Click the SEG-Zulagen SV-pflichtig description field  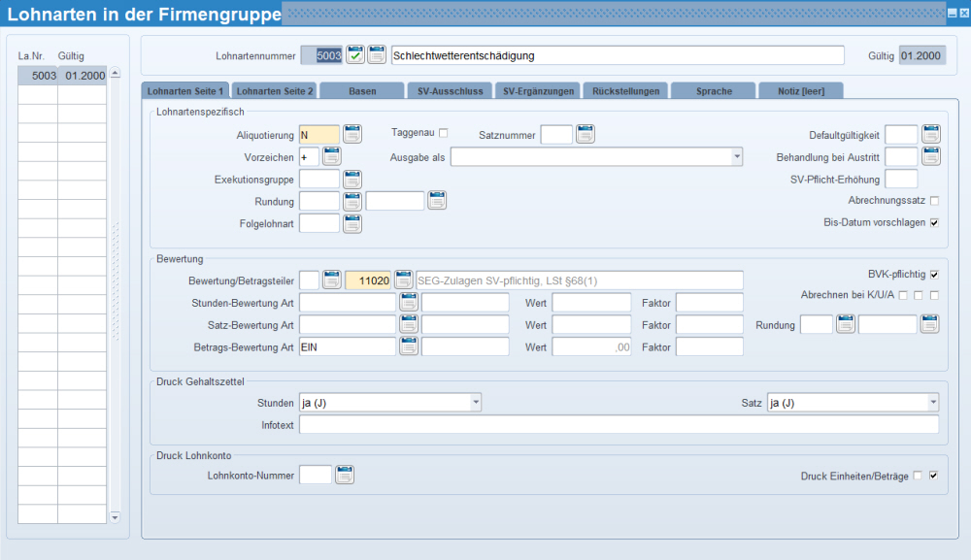pyautogui.click(x=580, y=280)
